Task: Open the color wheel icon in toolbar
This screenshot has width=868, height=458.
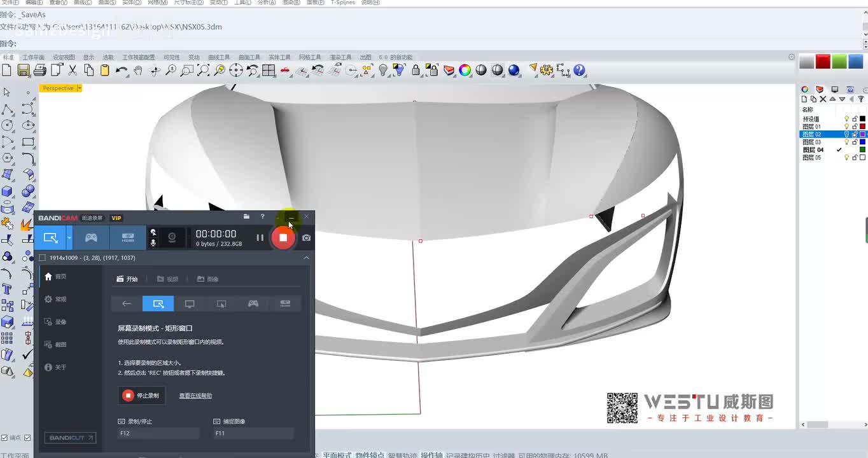Action: pyautogui.click(x=465, y=71)
